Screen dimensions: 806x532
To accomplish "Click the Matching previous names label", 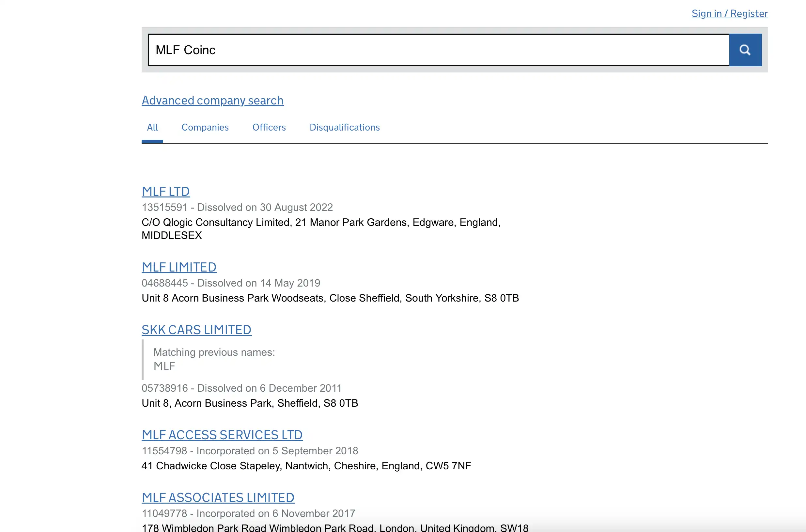I will tap(214, 352).
